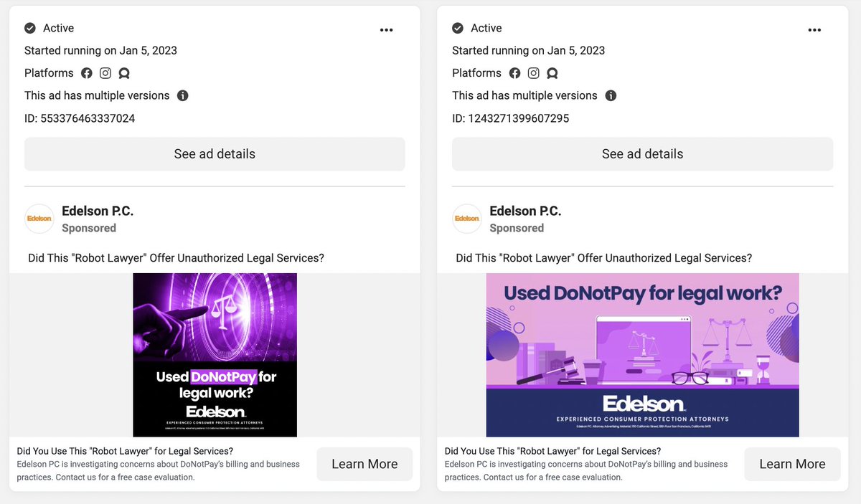Click Sponsored label above the desk-illustration ad
Image resolution: width=861 pixels, height=504 pixels.
click(x=517, y=228)
